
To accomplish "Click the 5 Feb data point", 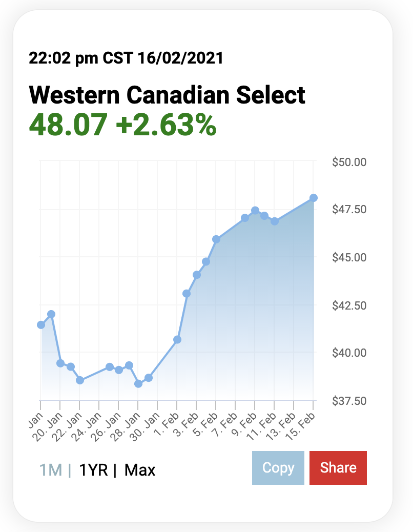I will [x=216, y=239].
